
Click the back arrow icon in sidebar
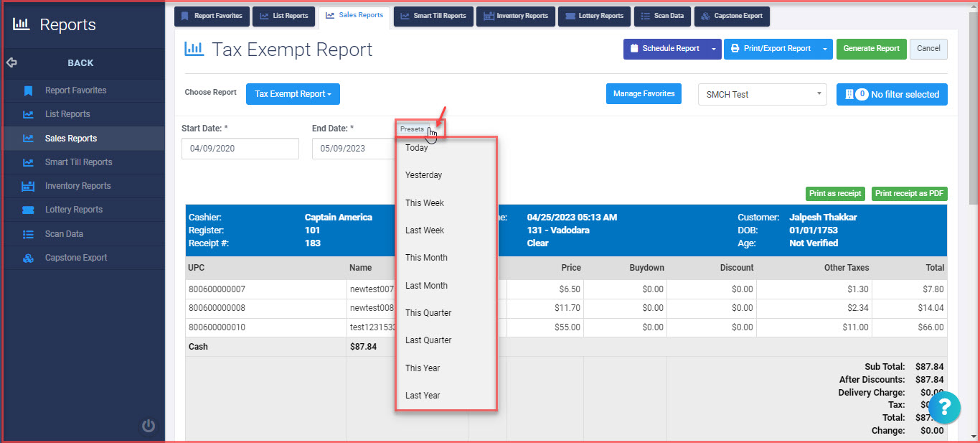tap(11, 62)
